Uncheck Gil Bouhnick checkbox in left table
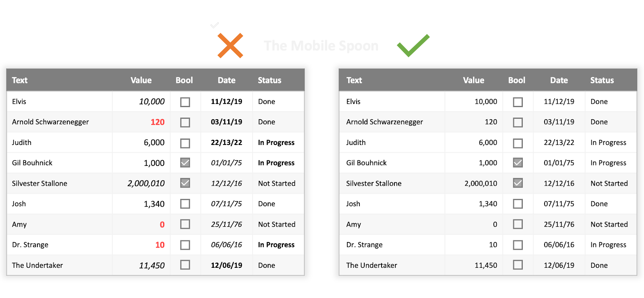Screen dimensions: 644x298 [185, 163]
